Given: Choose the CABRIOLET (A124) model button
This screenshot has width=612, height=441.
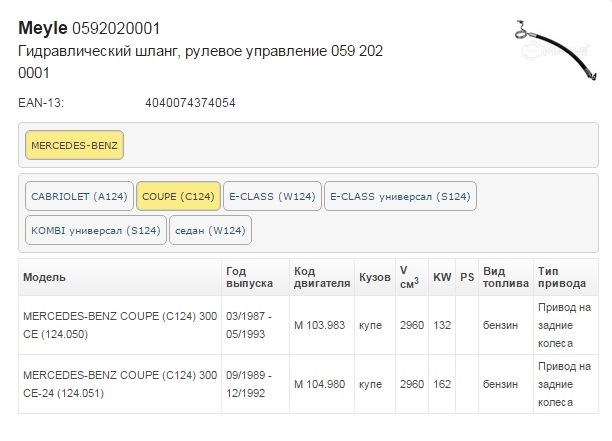Looking at the screenshot, I should pyautogui.click(x=79, y=196).
